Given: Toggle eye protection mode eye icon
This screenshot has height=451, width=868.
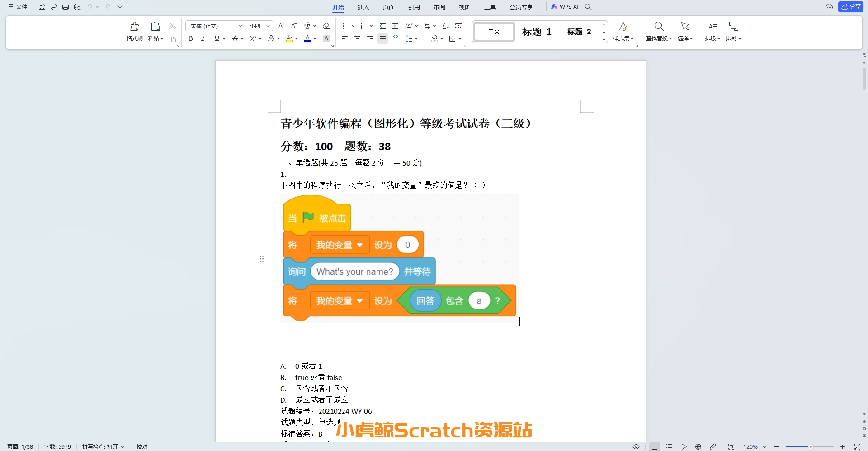Looking at the screenshot, I should 636,446.
